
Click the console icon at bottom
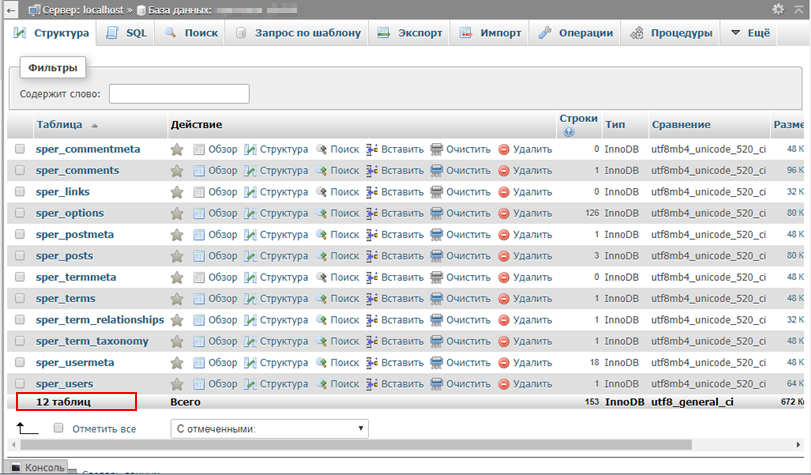click(x=16, y=467)
